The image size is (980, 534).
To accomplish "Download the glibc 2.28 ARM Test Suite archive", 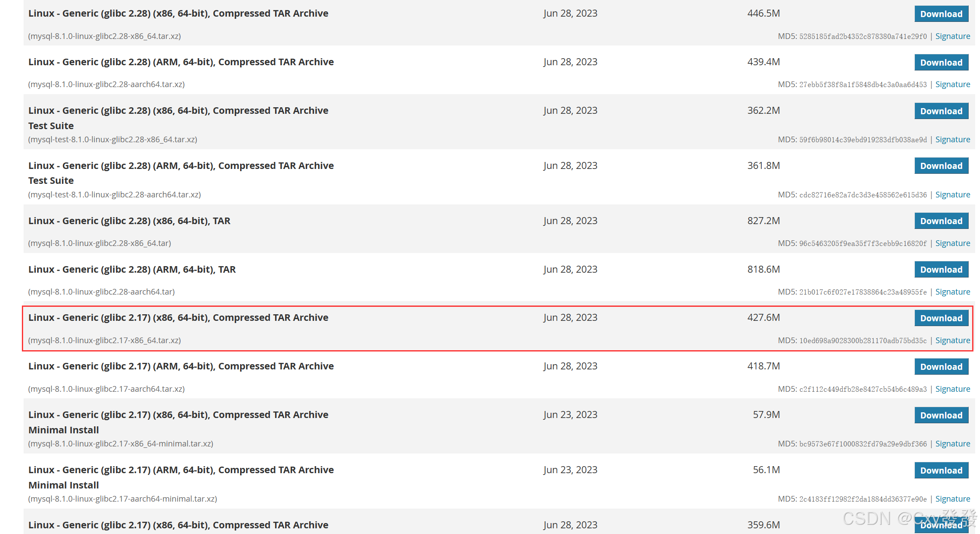I will (941, 166).
